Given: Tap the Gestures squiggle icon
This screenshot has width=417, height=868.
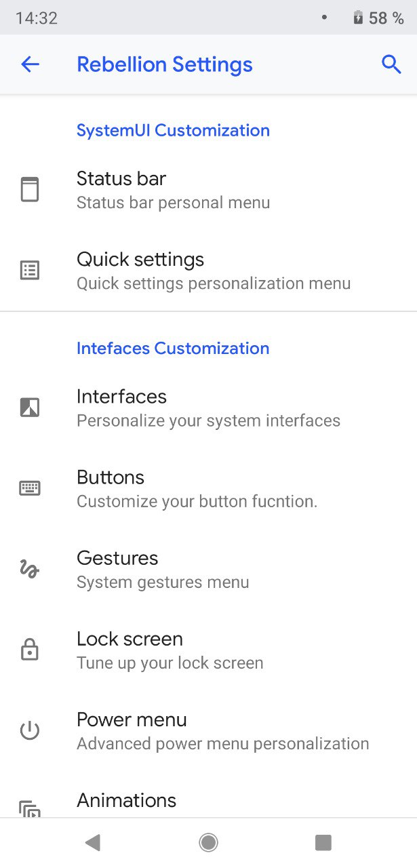Looking at the screenshot, I should pos(30,569).
